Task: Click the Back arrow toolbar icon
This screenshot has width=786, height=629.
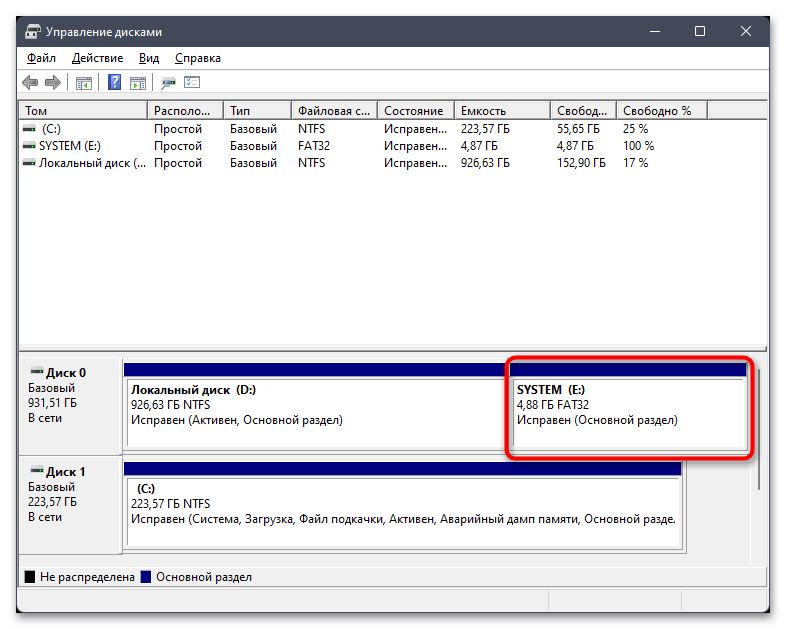Action: tap(30, 82)
